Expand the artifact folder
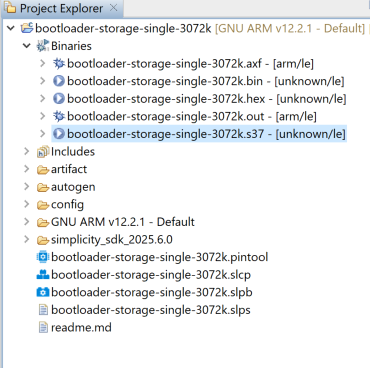The image size is (370, 368). coord(27,169)
